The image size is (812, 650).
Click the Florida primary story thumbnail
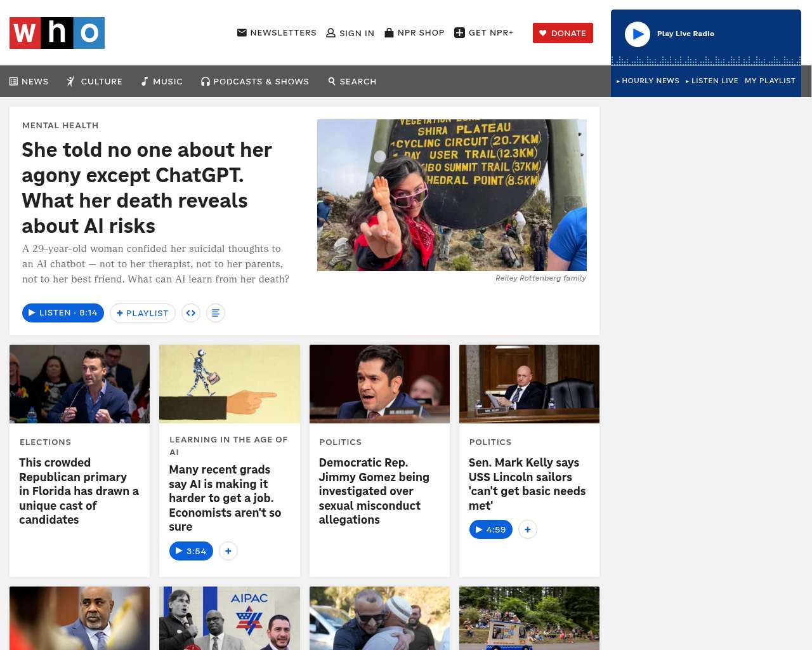(x=79, y=384)
